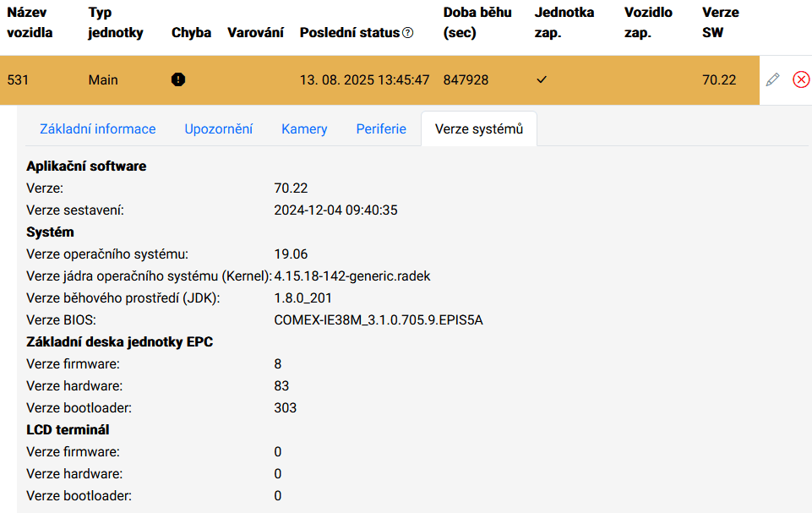
Task: Click the Základní deska jednotky EPC heading
Action: point(120,342)
